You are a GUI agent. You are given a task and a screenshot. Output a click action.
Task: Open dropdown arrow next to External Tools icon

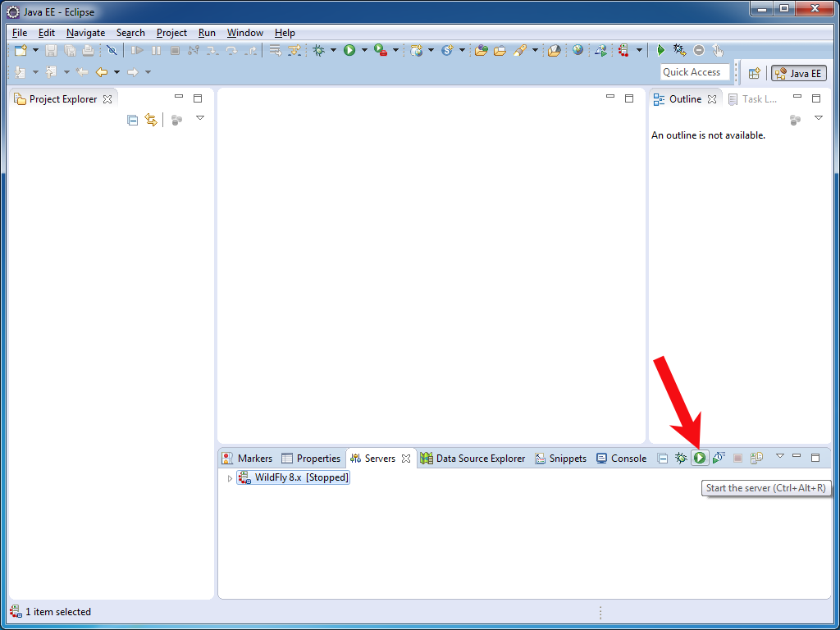pos(396,50)
